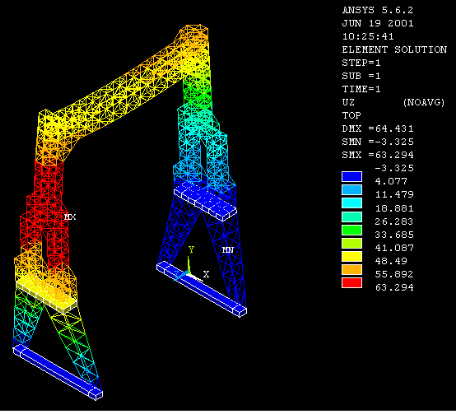Click the cyan legend color swatch
The width and height of the screenshot is (456, 411).
pos(352,203)
